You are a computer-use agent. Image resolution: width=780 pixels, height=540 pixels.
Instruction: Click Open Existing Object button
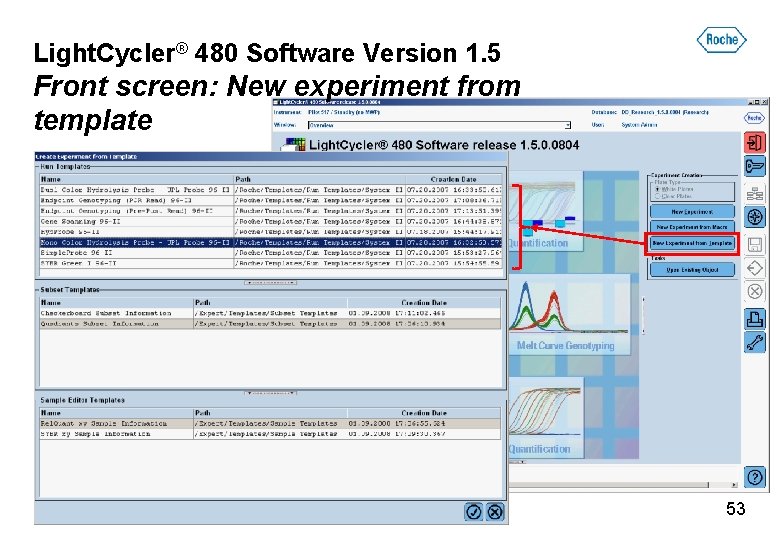[x=692, y=270]
